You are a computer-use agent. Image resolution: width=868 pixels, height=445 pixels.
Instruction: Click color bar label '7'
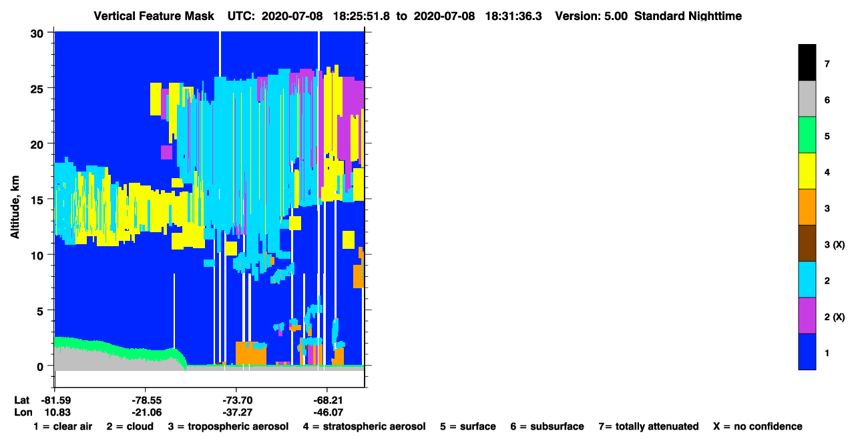tap(827, 64)
